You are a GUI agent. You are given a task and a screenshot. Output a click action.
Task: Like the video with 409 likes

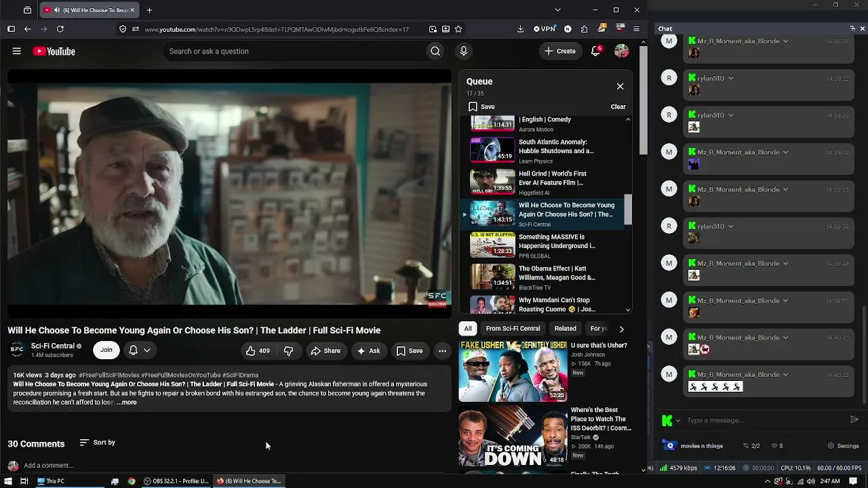click(258, 350)
